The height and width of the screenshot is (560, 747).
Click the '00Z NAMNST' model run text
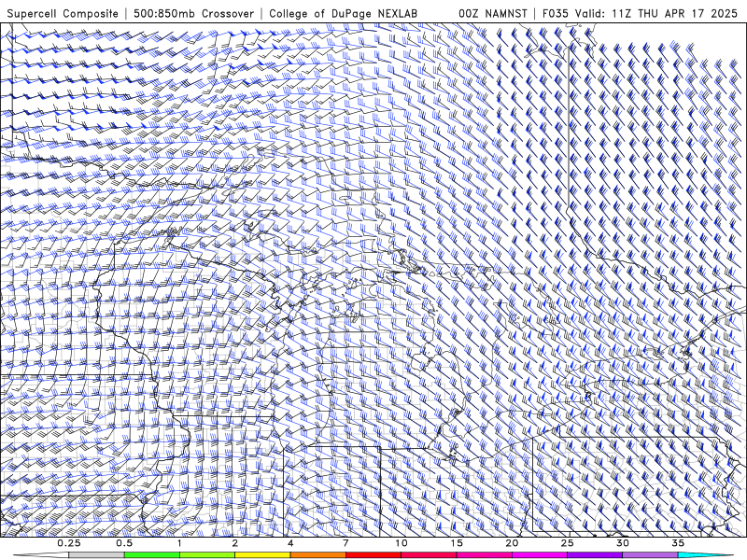pos(493,13)
